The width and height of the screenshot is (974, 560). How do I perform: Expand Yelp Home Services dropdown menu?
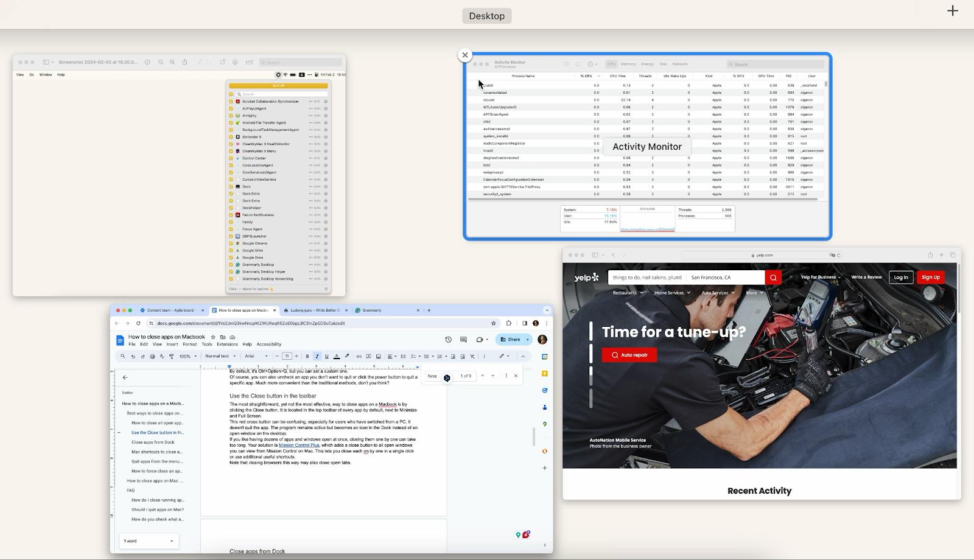click(672, 293)
